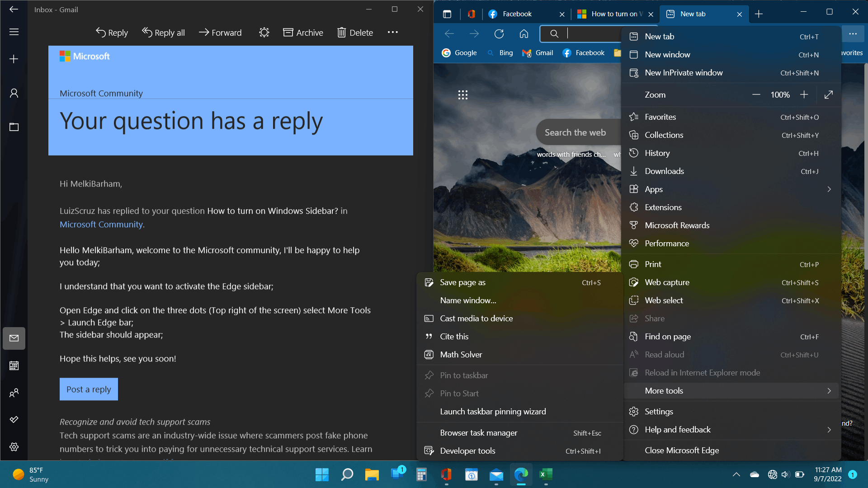Click the zoom out minus button
The image size is (868, 488).
tap(756, 94)
